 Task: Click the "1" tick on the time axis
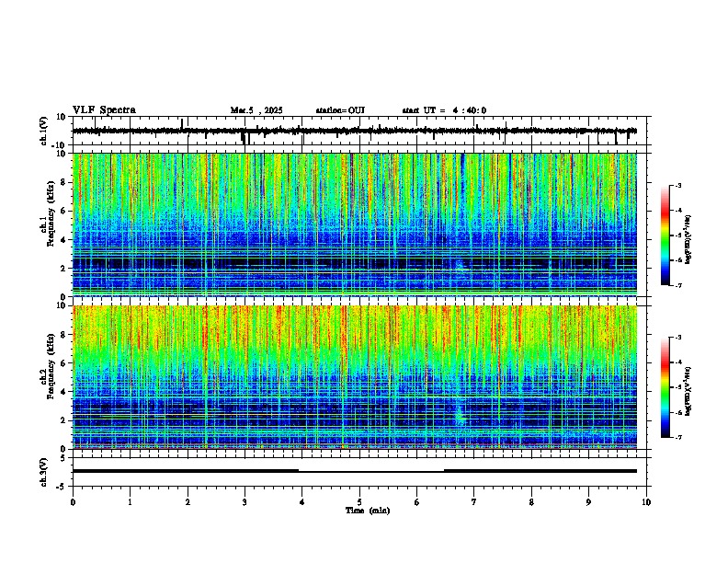pyautogui.click(x=130, y=502)
